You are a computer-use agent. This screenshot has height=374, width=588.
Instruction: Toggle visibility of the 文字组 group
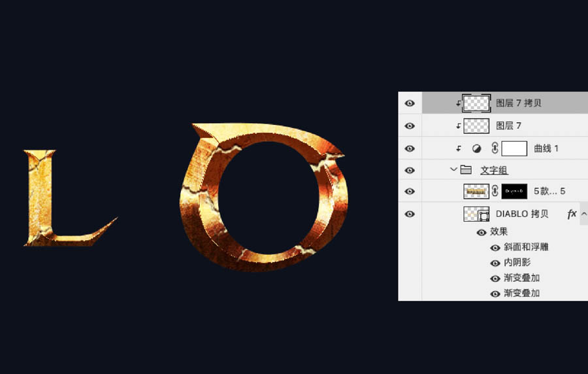pos(410,171)
